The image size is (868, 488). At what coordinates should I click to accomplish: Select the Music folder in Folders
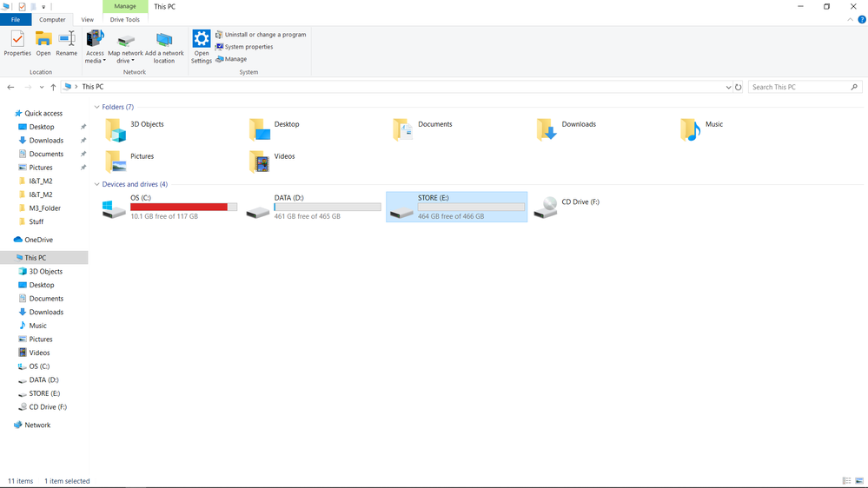click(x=702, y=129)
